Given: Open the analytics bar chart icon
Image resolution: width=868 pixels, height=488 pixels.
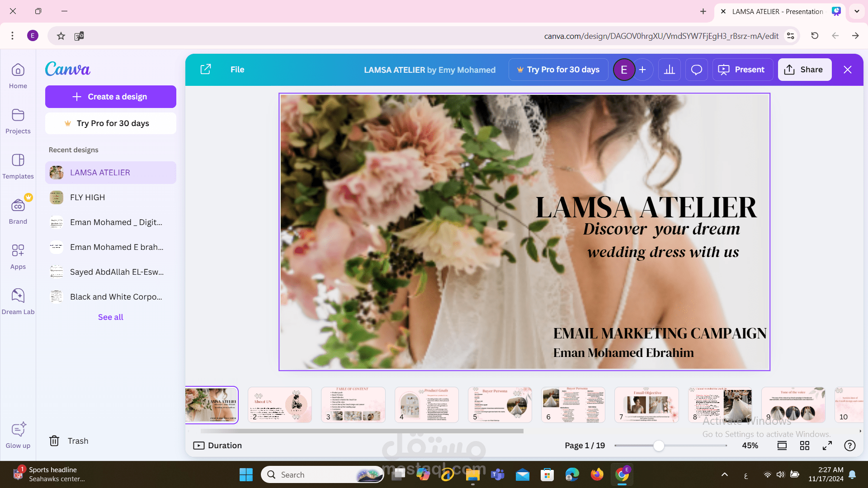Looking at the screenshot, I should click(x=670, y=70).
